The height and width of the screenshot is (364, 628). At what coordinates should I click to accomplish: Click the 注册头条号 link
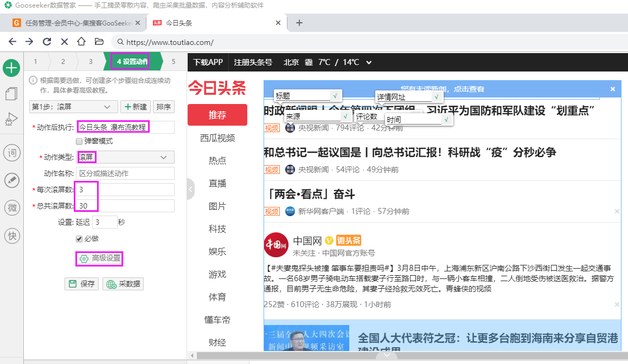pos(253,62)
